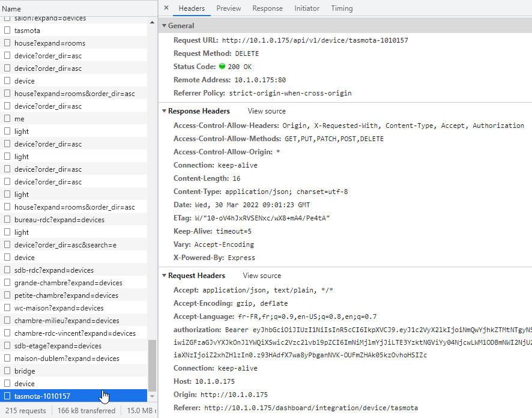Collapse the General section
Screen dimensions: 532x418
click(165, 26)
